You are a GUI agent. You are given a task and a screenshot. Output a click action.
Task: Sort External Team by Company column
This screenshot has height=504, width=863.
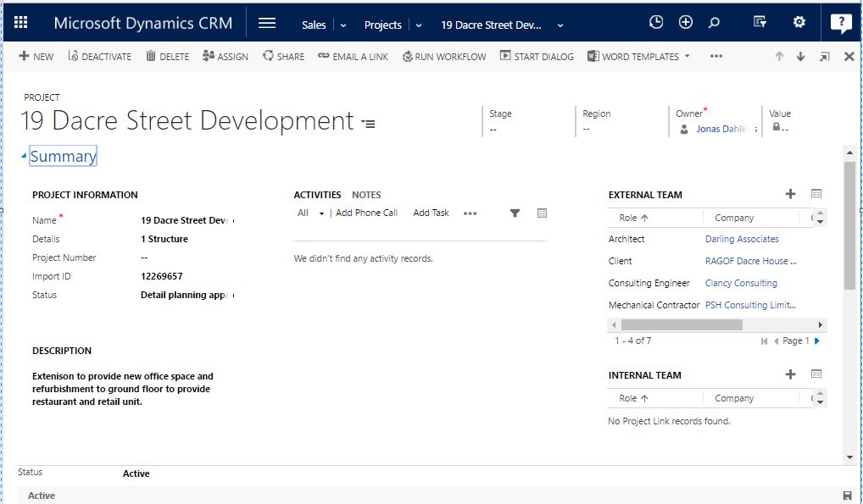[734, 218]
